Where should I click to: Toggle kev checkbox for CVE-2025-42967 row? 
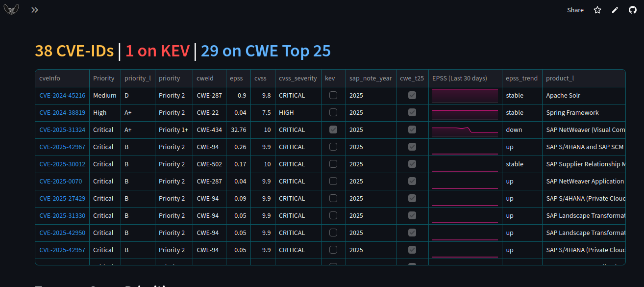click(x=333, y=147)
